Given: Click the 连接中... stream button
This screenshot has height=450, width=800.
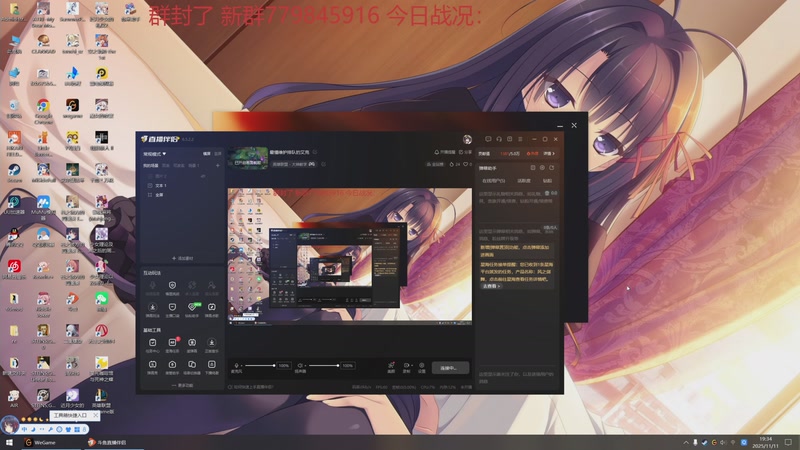Looking at the screenshot, I should click(450, 367).
